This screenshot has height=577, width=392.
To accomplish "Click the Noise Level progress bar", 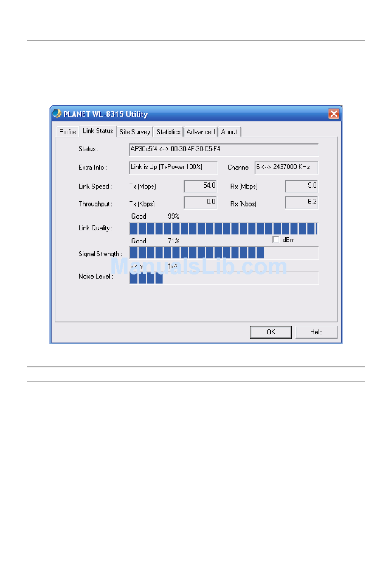I will (224, 278).
